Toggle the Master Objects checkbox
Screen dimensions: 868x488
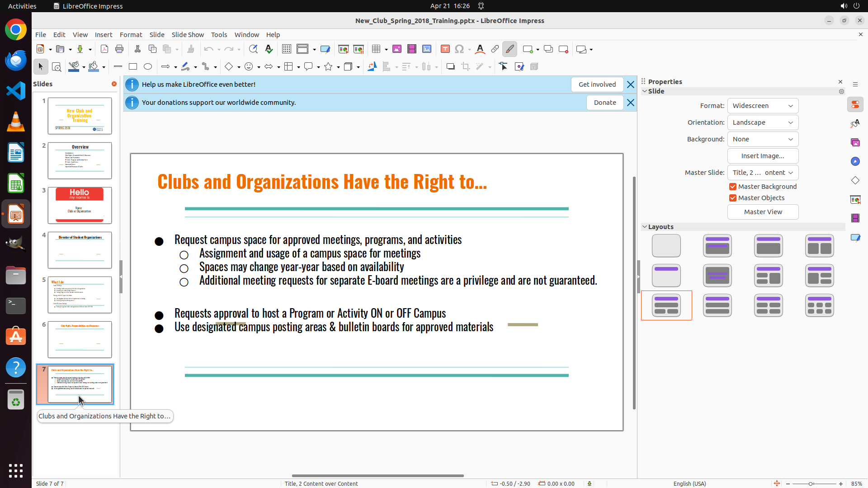tap(733, 198)
